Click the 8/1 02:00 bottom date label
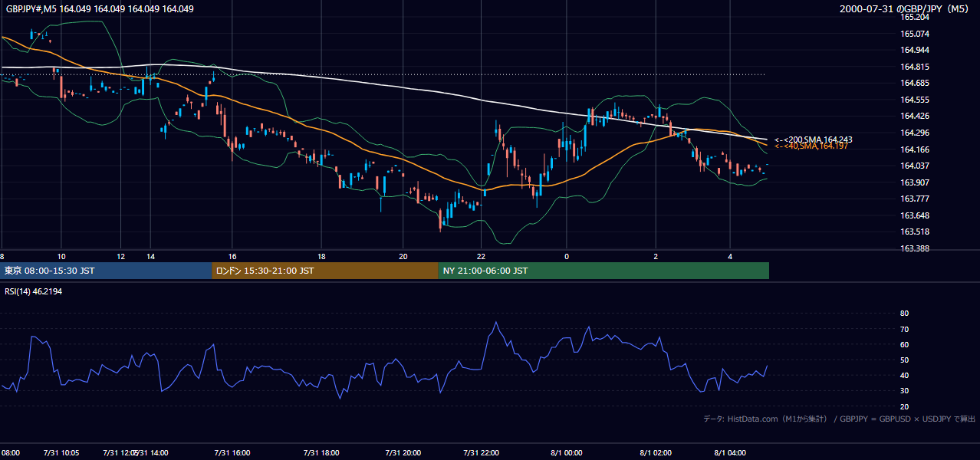Image resolution: width=980 pixels, height=460 pixels. (656, 453)
